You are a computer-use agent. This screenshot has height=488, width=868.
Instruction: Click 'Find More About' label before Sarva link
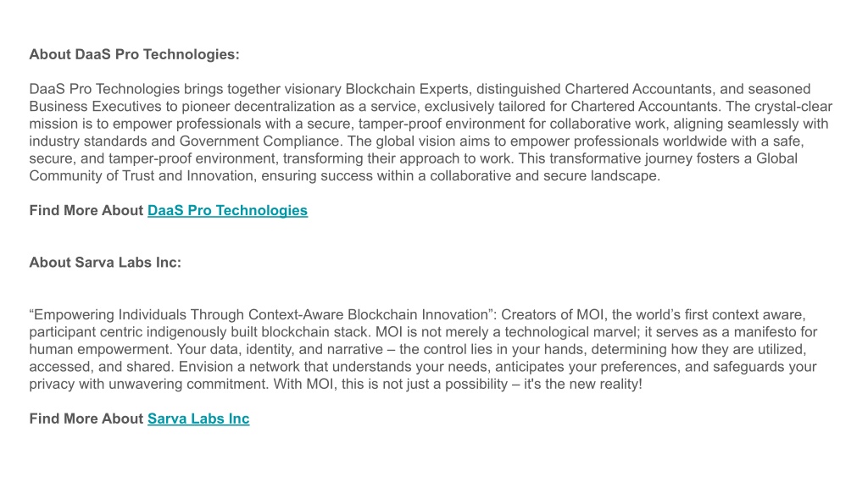pos(86,419)
